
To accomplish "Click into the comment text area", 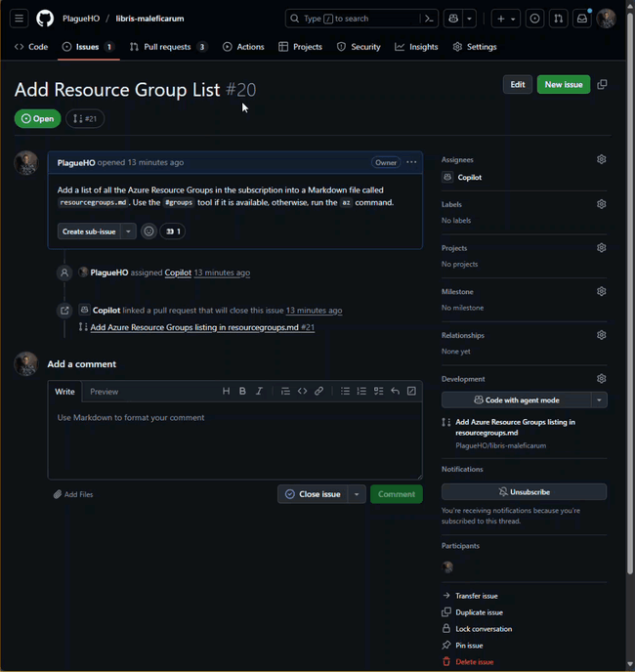I will [235, 441].
